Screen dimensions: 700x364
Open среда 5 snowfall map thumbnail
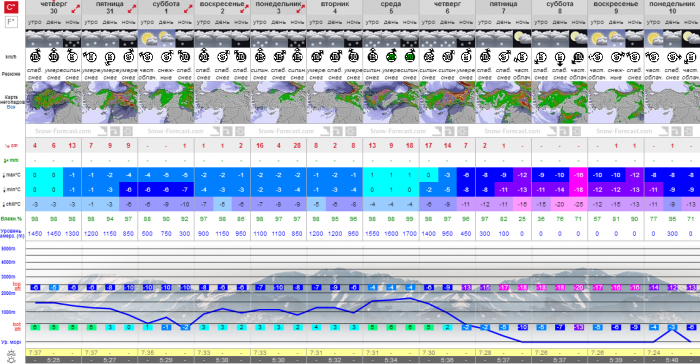[391, 102]
